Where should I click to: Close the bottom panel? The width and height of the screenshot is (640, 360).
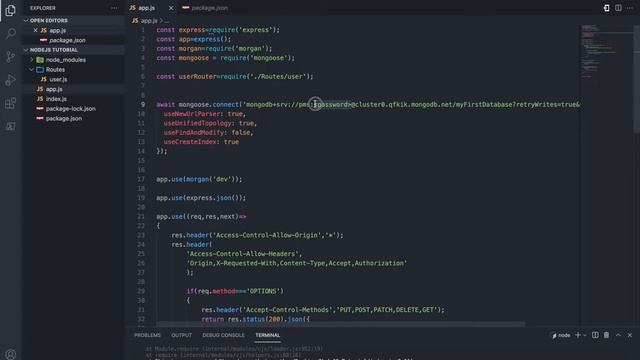630,335
